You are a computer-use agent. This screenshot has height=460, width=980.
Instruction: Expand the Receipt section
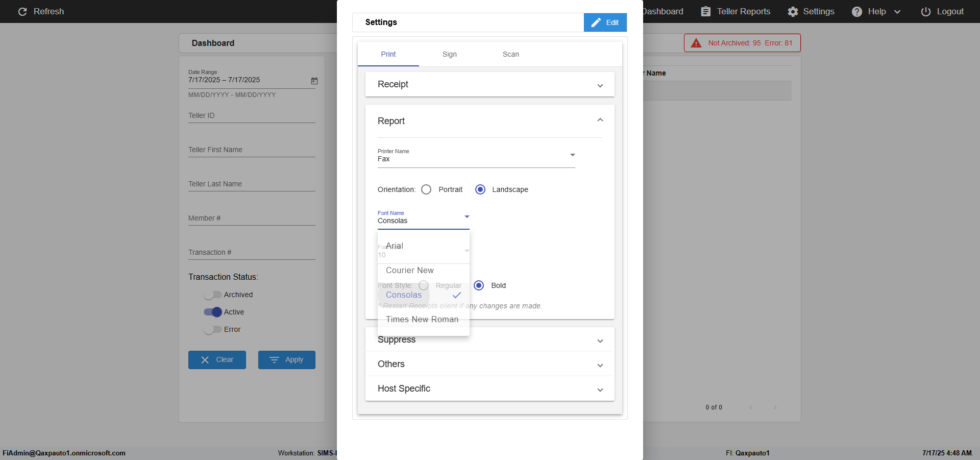click(x=490, y=84)
